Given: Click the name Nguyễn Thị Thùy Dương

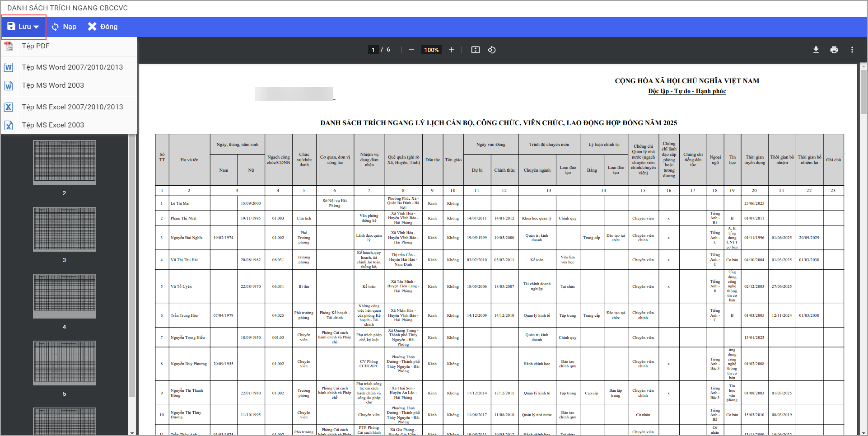Looking at the screenshot, I should click(x=186, y=415).
